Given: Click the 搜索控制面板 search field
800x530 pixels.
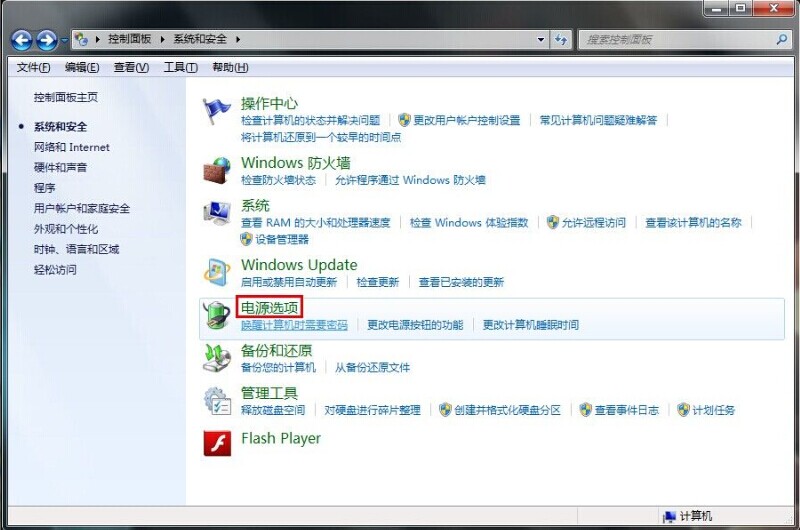Looking at the screenshot, I should click(675, 40).
